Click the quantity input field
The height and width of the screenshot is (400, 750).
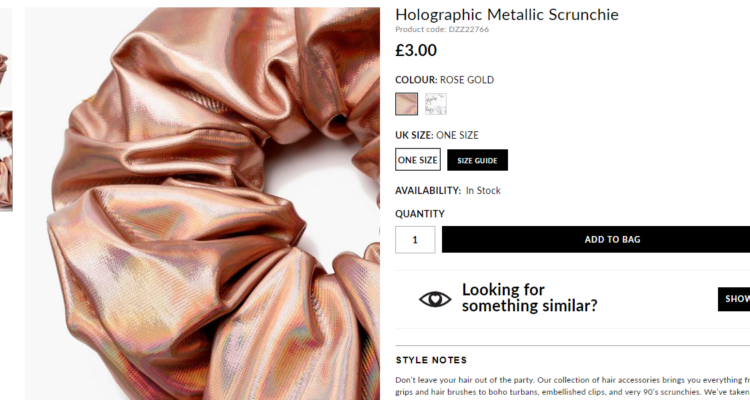pos(415,240)
